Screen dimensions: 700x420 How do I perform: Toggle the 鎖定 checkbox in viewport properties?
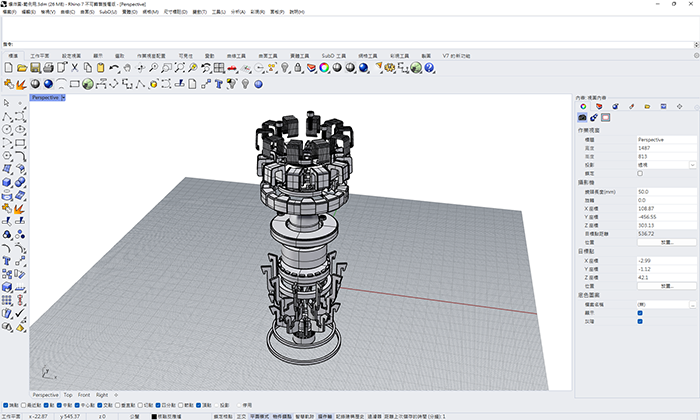coord(640,173)
